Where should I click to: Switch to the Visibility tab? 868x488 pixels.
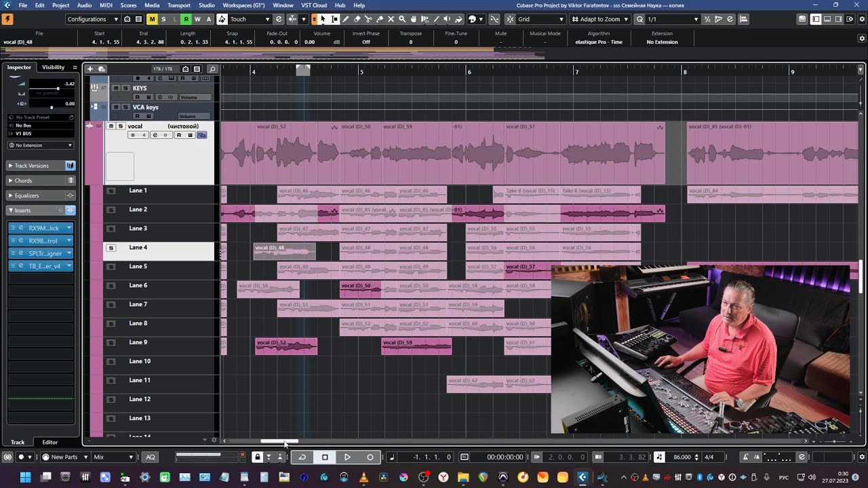[54, 67]
